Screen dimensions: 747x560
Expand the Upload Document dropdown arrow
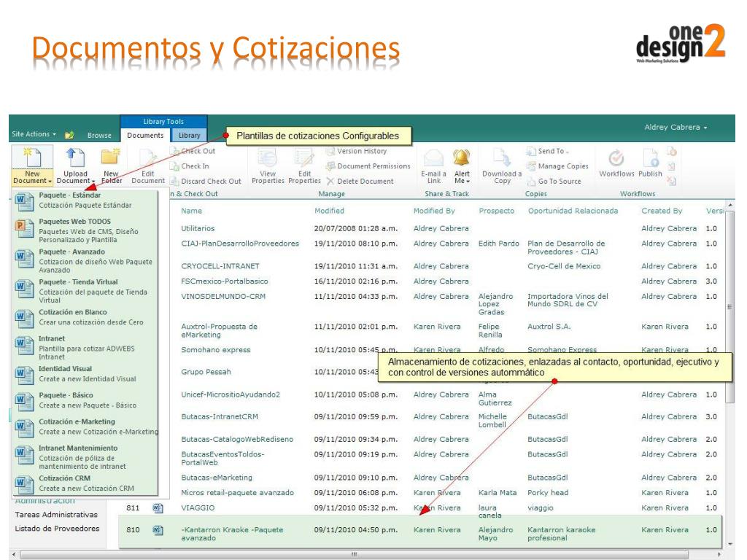[93, 182]
